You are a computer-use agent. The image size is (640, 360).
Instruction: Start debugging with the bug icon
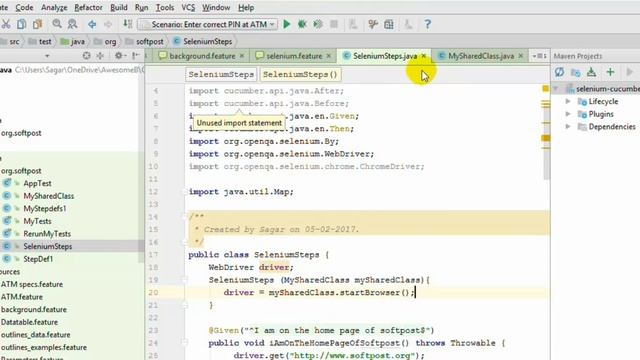[x=302, y=24]
